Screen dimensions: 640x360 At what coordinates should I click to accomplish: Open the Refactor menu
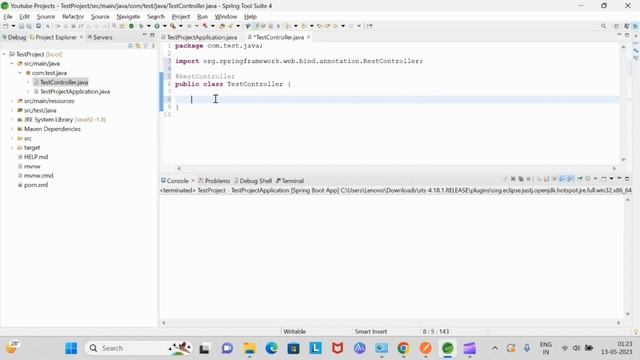tap(73, 17)
